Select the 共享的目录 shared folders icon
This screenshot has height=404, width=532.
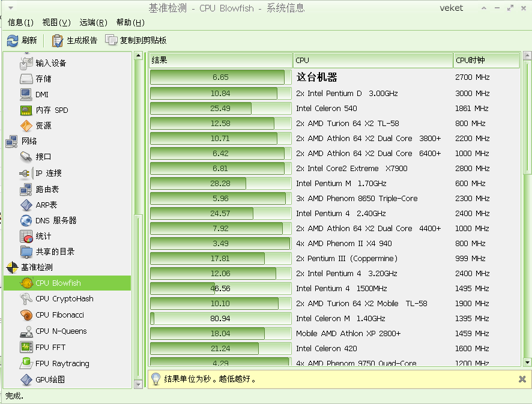[26, 252]
